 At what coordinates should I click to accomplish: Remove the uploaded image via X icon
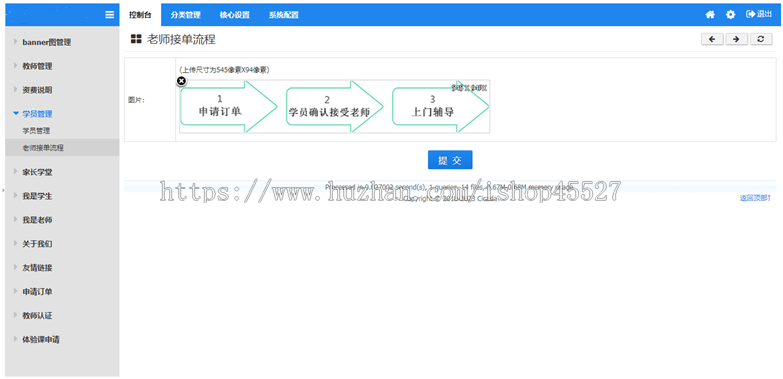(181, 80)
